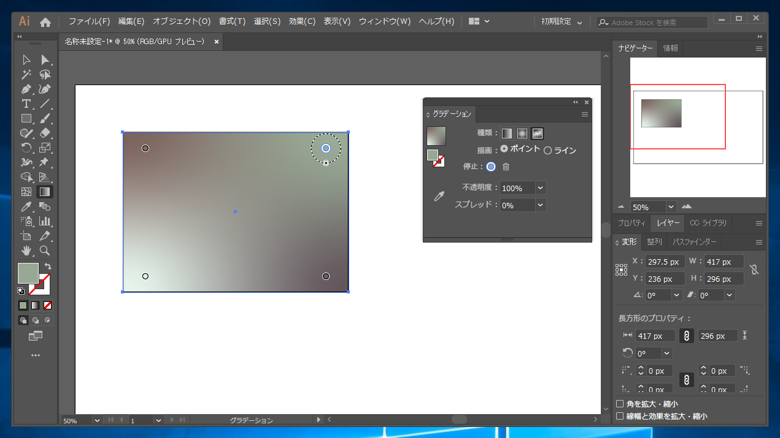
Task: Select the Hand tool
Action: click(26, 250)
